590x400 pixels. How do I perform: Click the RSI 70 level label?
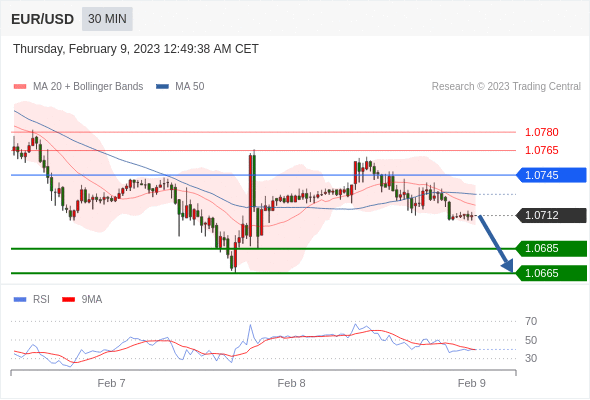[x=531, y=321]
